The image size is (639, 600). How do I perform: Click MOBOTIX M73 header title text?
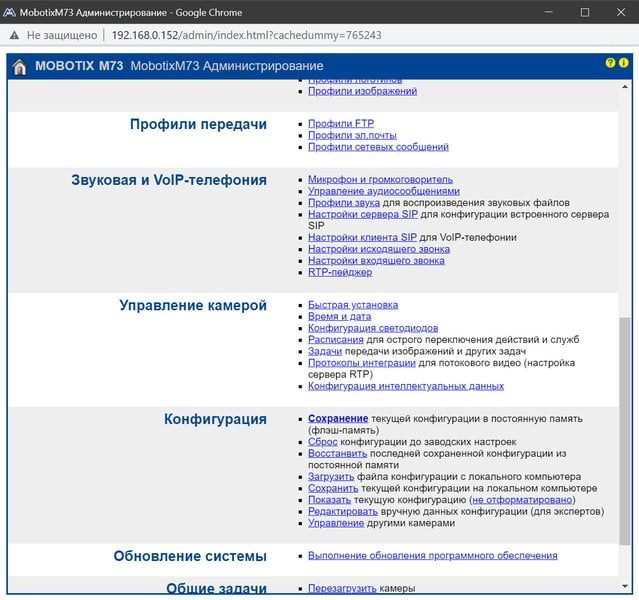coord(79,66)
